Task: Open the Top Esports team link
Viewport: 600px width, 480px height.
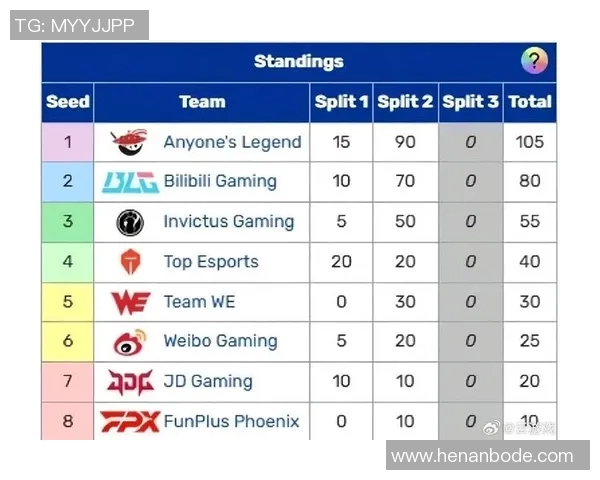Action: click(x=211, y=262)
